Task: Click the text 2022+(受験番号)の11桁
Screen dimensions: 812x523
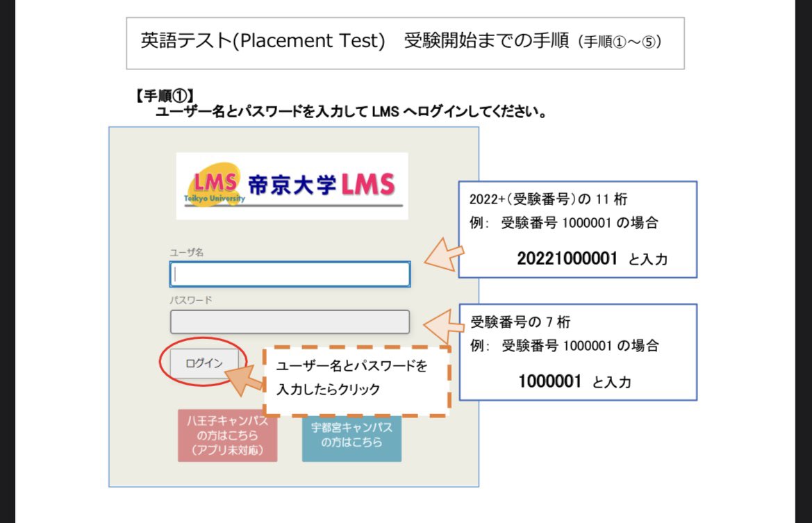Action: click(548, 199)
